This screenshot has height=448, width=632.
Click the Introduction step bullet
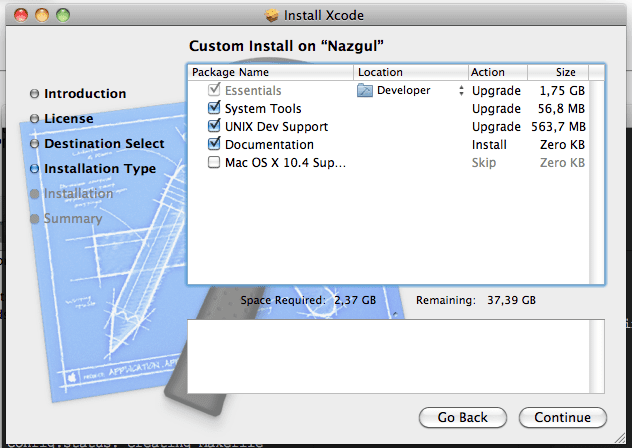click(x=35, y=94)
